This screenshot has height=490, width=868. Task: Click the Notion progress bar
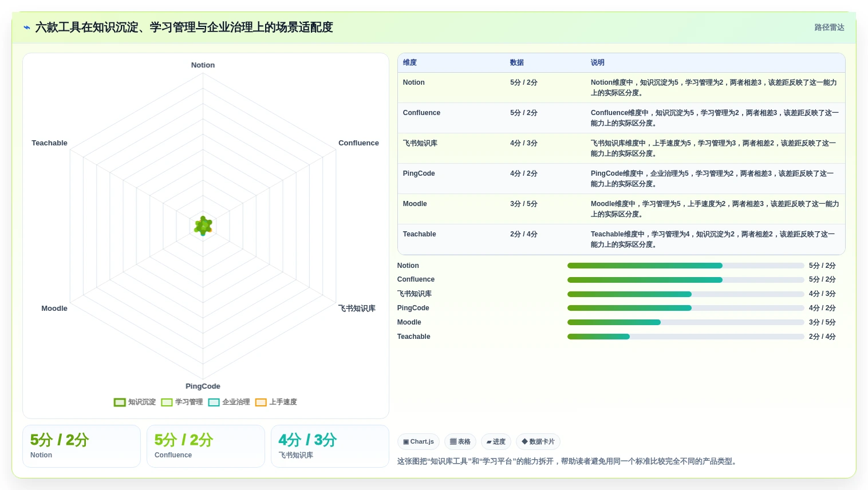(686, 266)
